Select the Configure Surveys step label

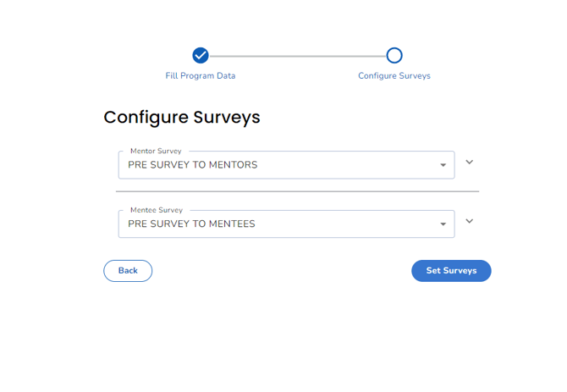[394, 75]
